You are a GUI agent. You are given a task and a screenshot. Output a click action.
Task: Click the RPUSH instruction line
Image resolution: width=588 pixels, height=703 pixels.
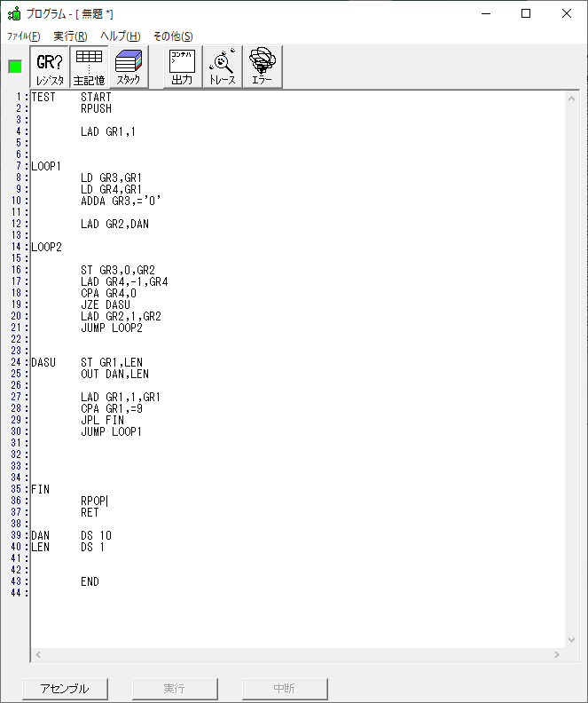pos(97,108)
